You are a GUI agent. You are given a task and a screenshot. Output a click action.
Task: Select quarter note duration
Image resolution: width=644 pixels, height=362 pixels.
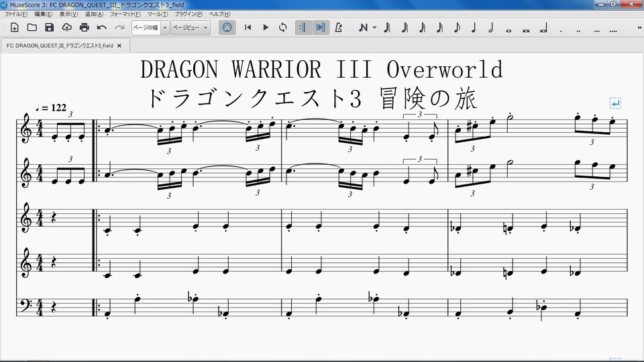pos(474,27)
